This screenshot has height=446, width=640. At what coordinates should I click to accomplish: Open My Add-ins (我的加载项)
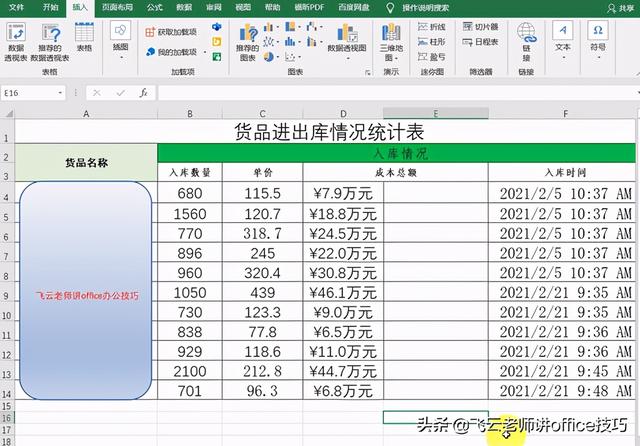pyautogui.click(x=172, y=52)
